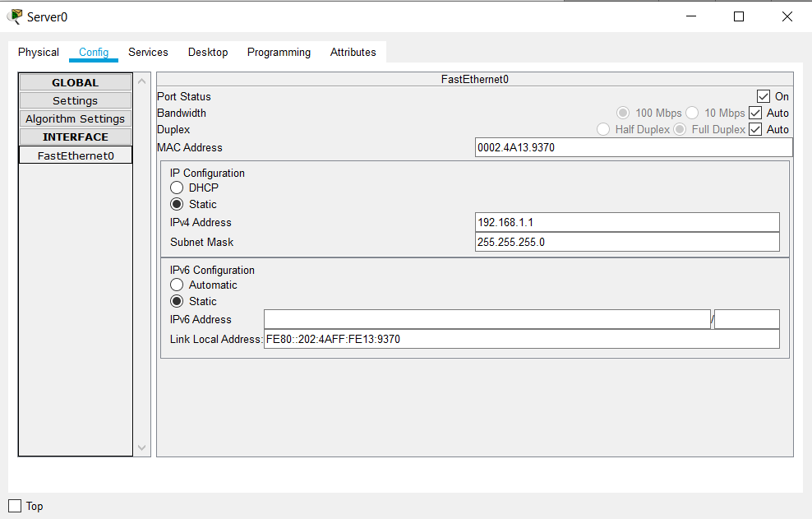This screenshot has width=812, height=519.
Task: Select the FastEthernet0 interface
Action: click(x=76, y=155)
